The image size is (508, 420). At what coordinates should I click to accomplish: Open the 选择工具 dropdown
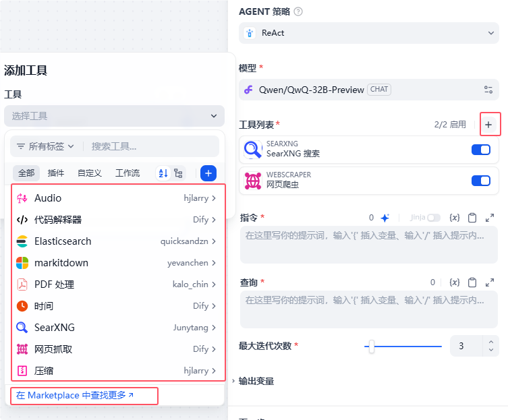tap(114, 115)
